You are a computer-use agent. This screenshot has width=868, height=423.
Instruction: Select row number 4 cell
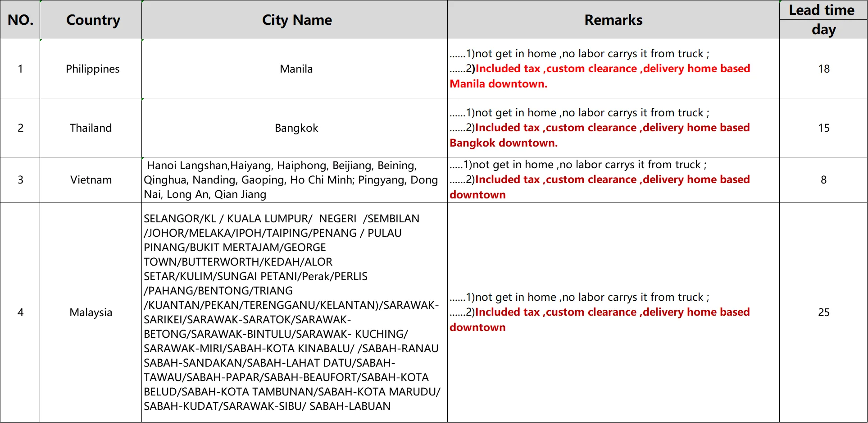20,312
